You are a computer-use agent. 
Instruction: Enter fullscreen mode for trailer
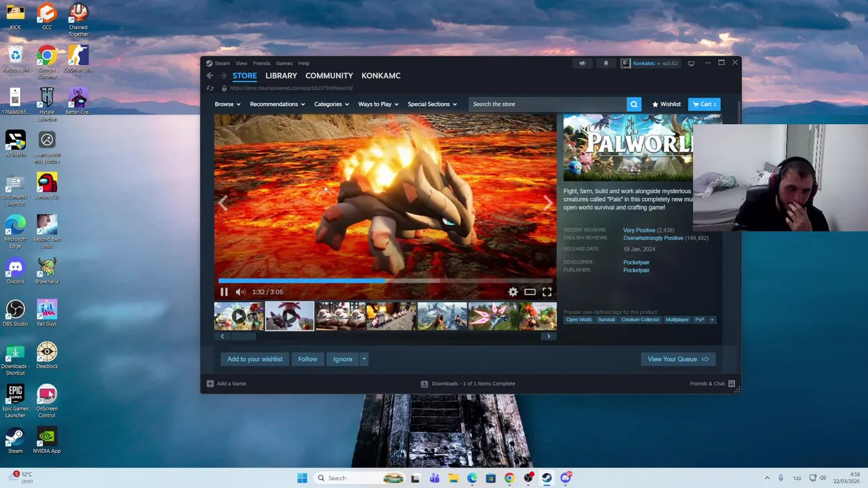(547, 292)
